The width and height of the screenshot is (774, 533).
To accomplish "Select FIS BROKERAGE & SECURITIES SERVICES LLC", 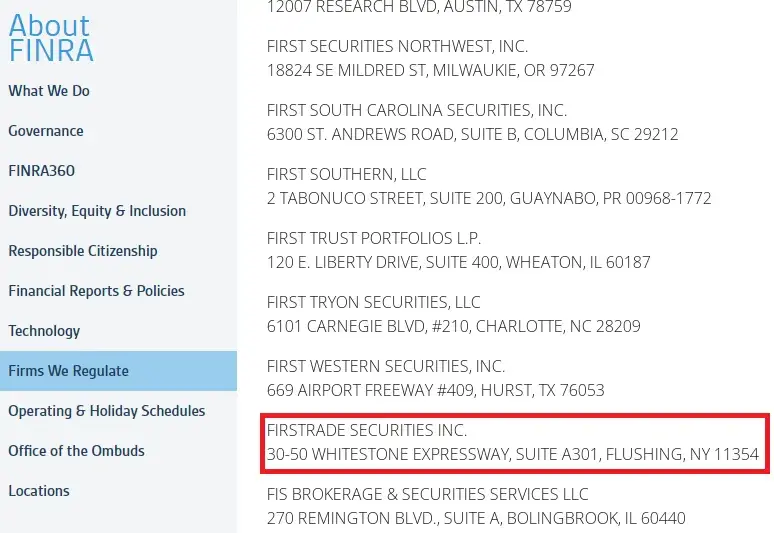I will (x=427, y=494).
